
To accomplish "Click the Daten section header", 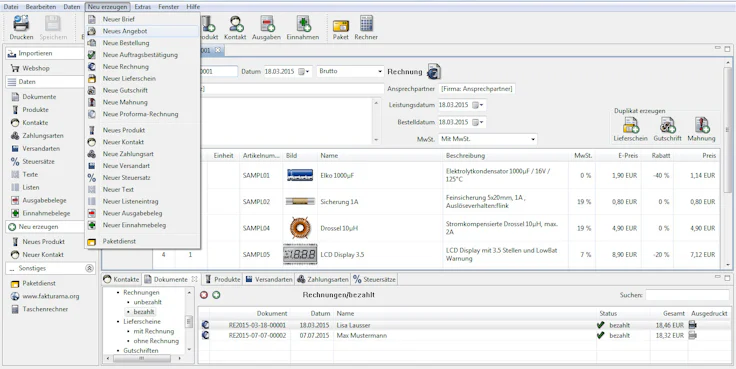I will coord(46,82).
